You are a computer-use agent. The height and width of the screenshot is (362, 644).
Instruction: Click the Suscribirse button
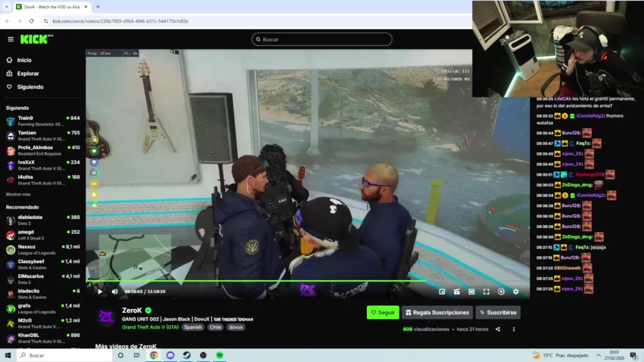(498, 312)
